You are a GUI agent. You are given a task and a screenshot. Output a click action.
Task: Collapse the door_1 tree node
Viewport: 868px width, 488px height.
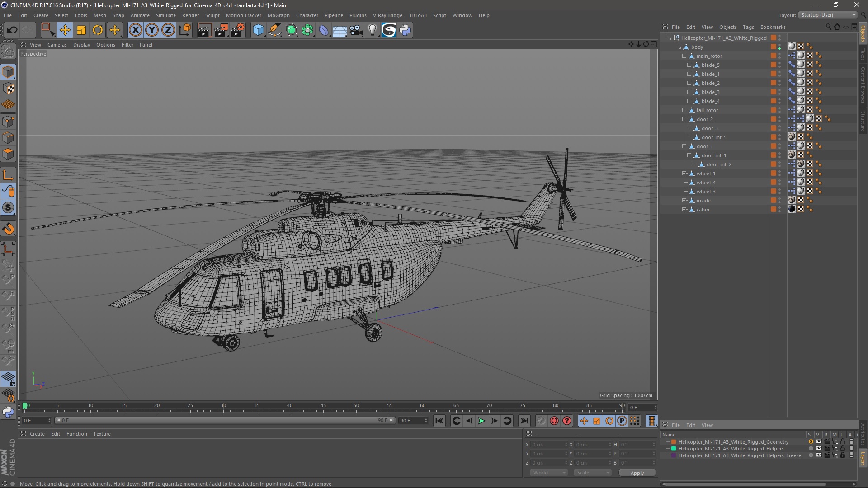pos(684,146)
